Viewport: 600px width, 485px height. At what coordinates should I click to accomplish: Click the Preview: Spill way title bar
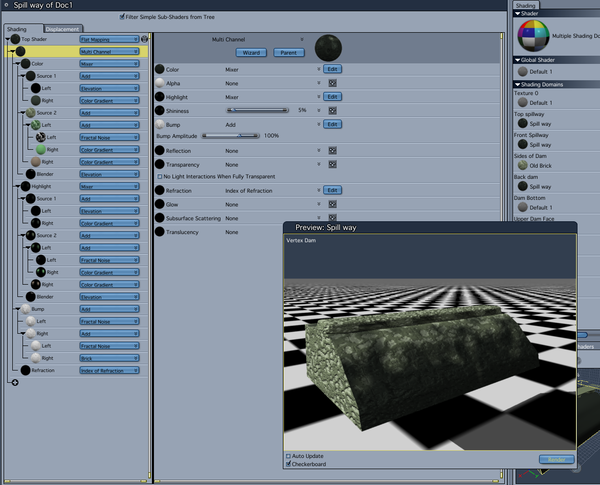click(430, 227)
